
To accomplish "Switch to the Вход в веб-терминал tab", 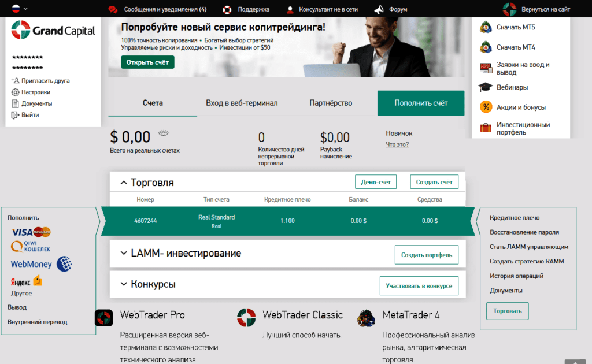I will [x=242, y=103].
